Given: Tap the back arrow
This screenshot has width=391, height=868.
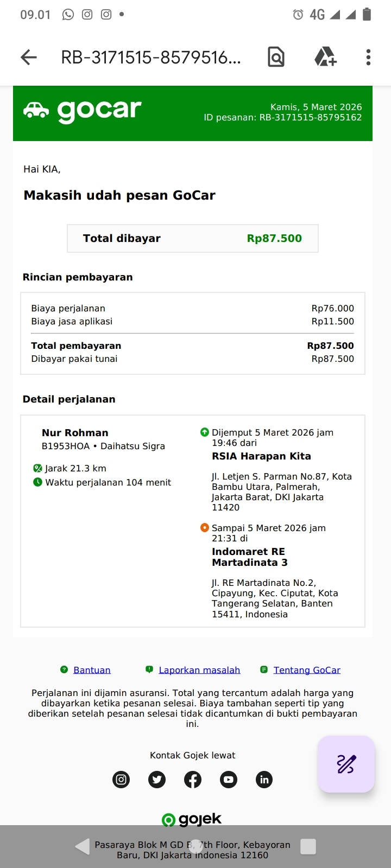Looking at the screenshot, I should [x=29, y=57].
